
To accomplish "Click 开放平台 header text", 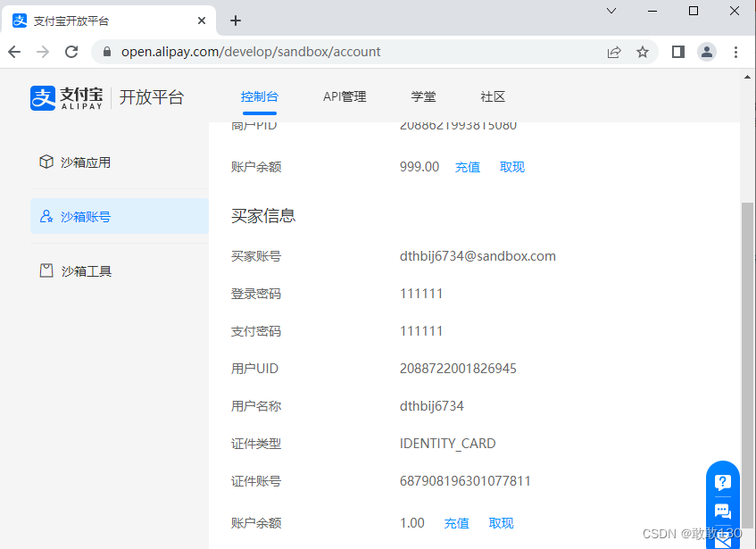I will 152,97.
